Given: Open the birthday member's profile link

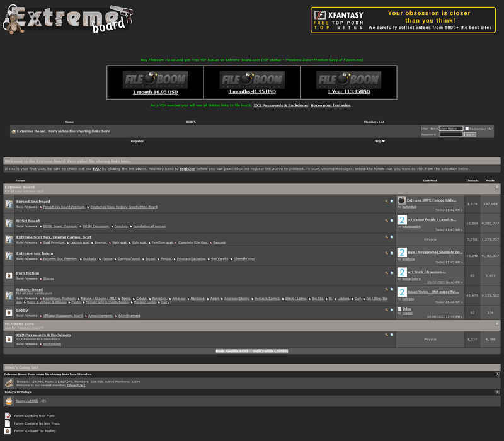Looking at the screenshot, I should (27, 401).
